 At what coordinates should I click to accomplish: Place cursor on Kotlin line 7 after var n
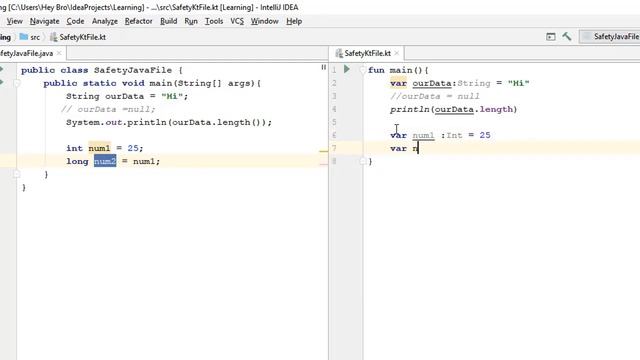click(x=419, y=148)
